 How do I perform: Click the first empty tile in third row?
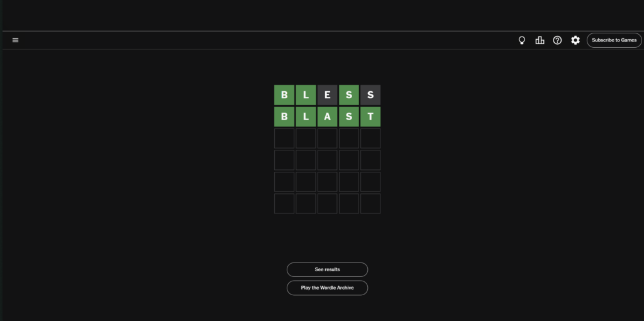(x=284, y=138)
